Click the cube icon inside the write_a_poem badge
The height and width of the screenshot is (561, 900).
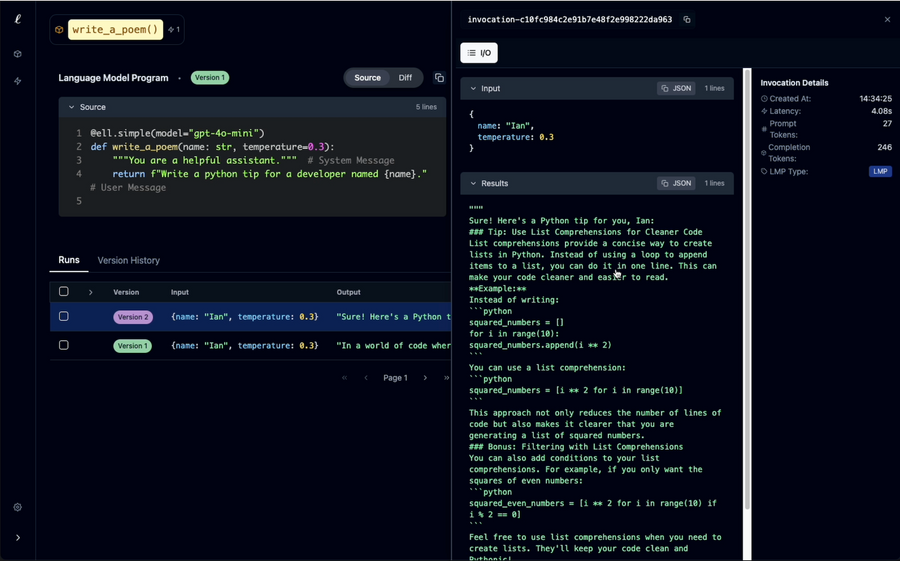click(59, 29)
